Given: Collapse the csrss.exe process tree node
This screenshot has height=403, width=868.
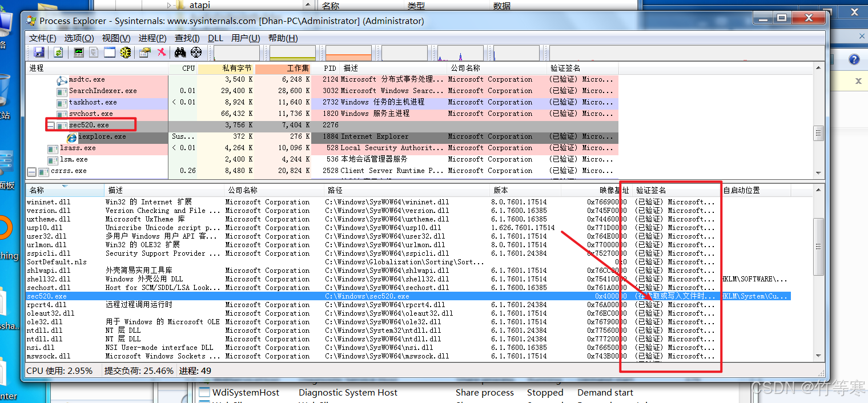Looking at the screenshot, I should pyautogui.click(x=32, y=171).
